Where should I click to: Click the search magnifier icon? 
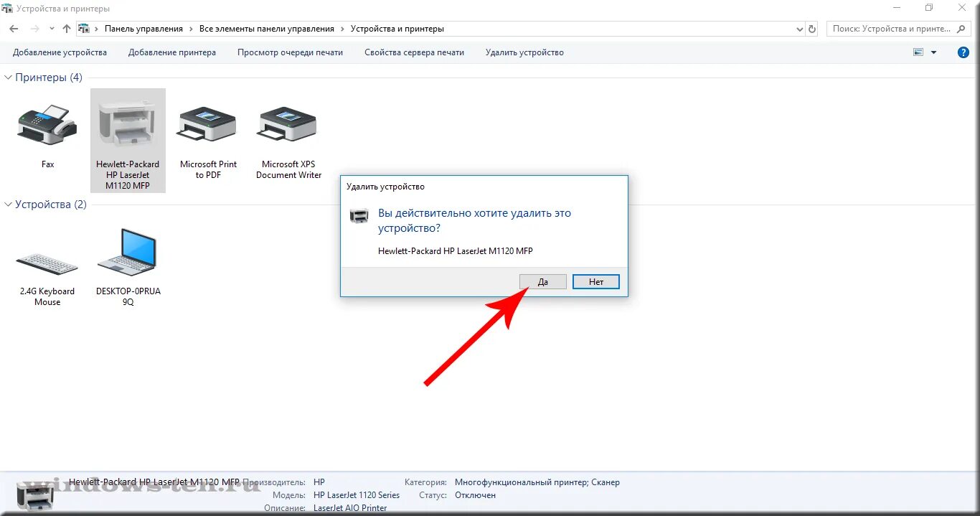click(961, 29)
